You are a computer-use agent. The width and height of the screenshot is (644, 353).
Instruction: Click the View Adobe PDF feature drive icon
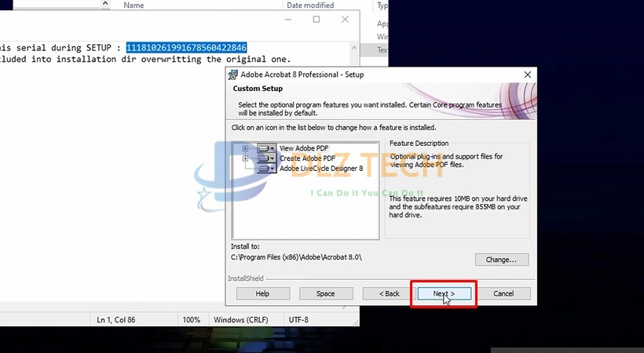coord(265,147)
